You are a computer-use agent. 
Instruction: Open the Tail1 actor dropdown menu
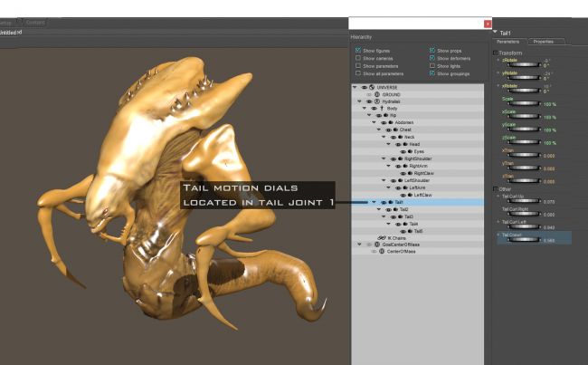(495, 32)
